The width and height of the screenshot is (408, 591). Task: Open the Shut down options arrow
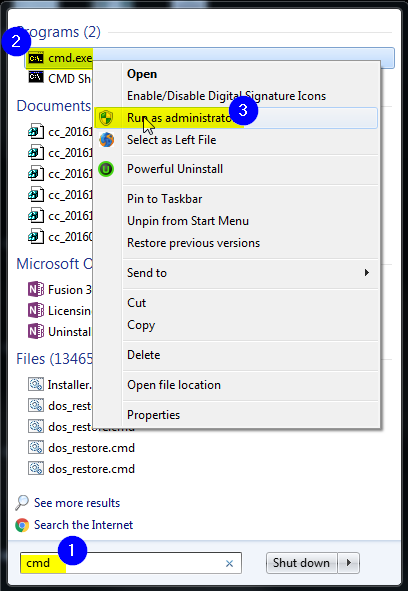click(349, 563)
